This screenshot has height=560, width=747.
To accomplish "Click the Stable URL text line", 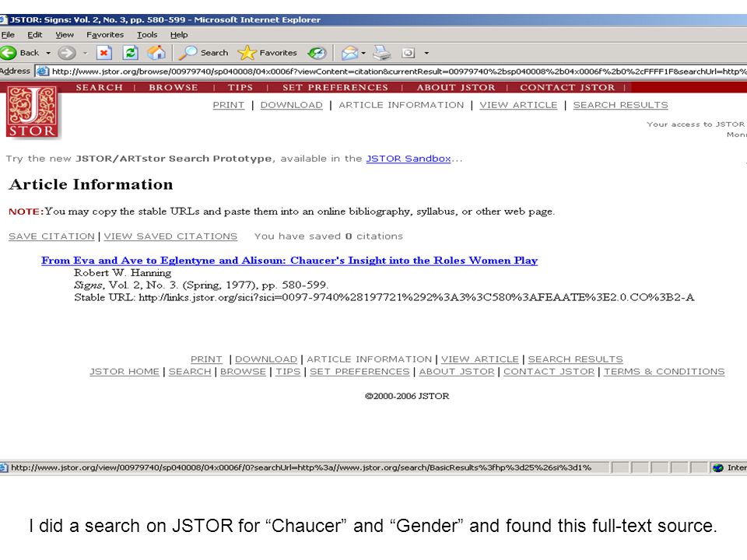I will pos(384,298).
